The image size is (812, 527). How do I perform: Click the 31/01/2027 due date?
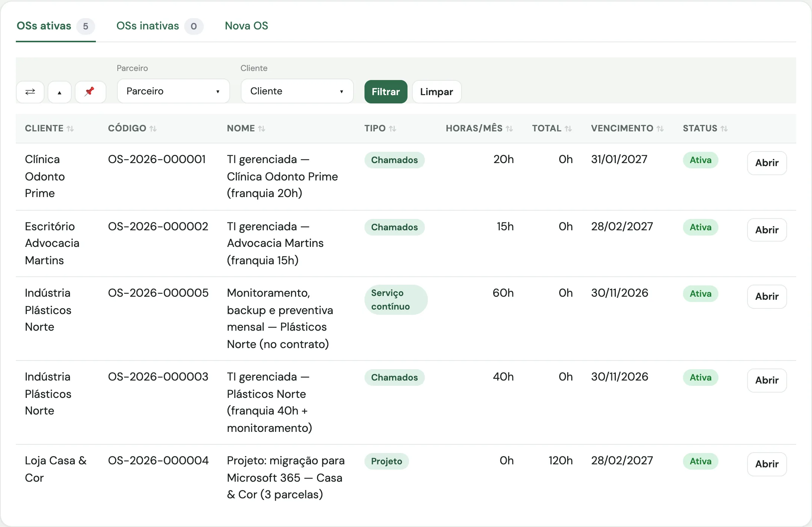click(x=619, y=159)
